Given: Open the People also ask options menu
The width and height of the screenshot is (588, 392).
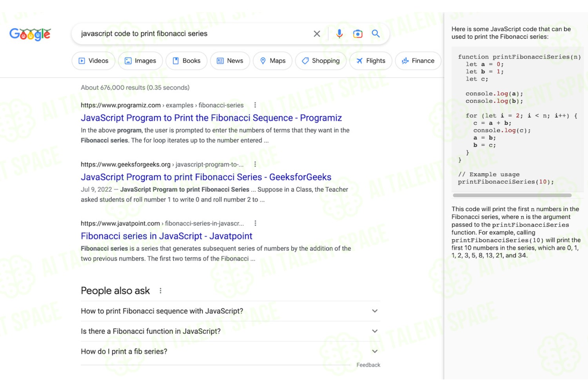Looking at the screenshot, I should tap(160, 290).
